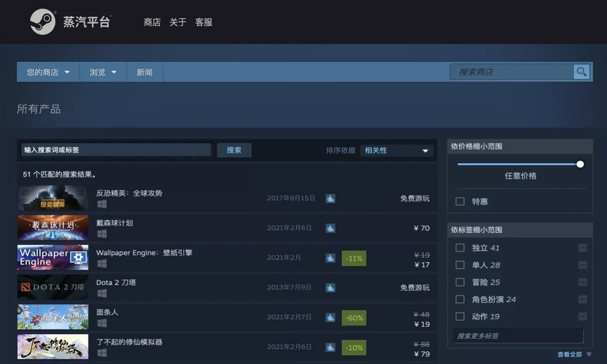Screen dimensions: 607x364
Task: Click the magnifying glass search icon
Action: coord(581,72)
